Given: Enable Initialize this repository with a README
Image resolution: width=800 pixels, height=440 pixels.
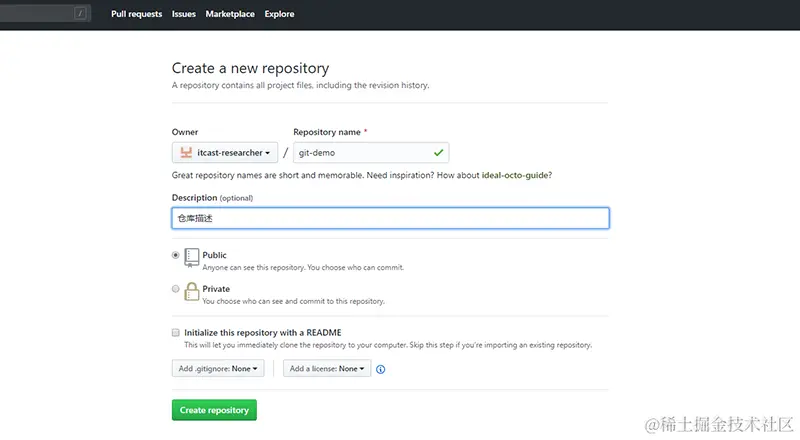Looking at the screenshot, I should pyautogui.click(x=176, y=332).
